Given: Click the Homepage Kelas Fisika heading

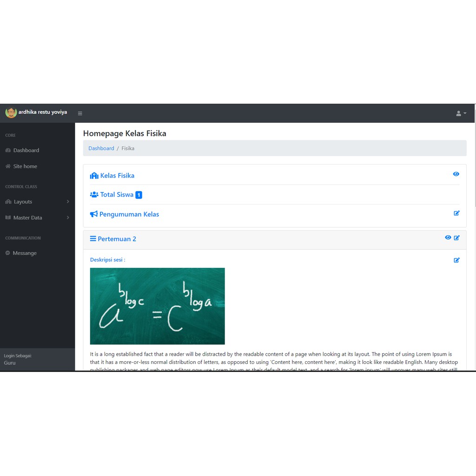Looking at the screenshot, I should point(125,133).
